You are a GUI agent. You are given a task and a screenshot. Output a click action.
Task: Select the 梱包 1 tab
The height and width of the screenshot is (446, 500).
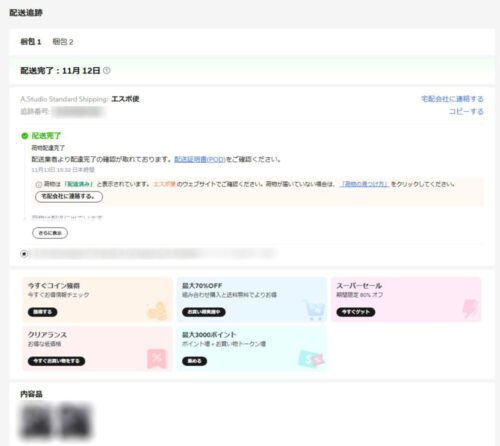[31, 42]
